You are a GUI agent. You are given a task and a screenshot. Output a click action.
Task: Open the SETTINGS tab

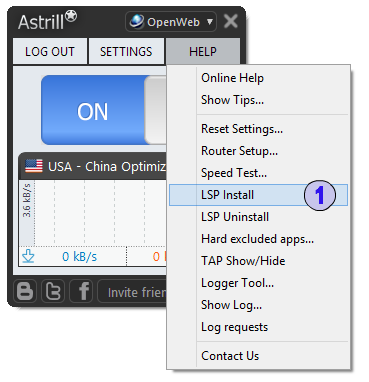point(126,51)
